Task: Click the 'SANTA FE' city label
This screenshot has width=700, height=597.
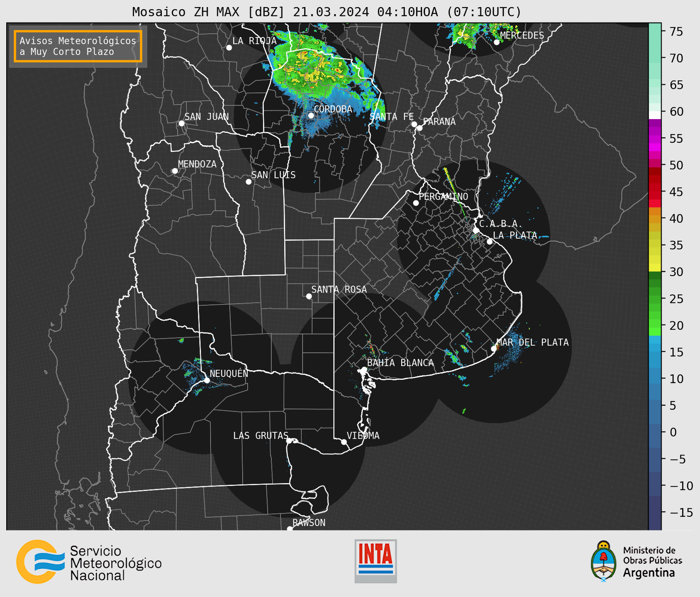Action: (x=392, y=117)
